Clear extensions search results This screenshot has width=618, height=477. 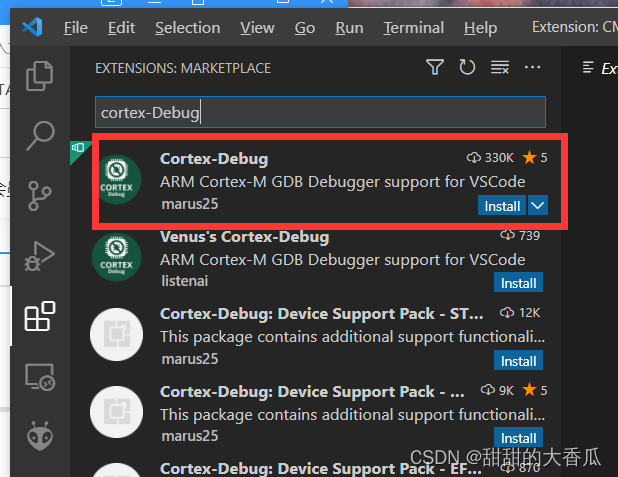point(500,67)
